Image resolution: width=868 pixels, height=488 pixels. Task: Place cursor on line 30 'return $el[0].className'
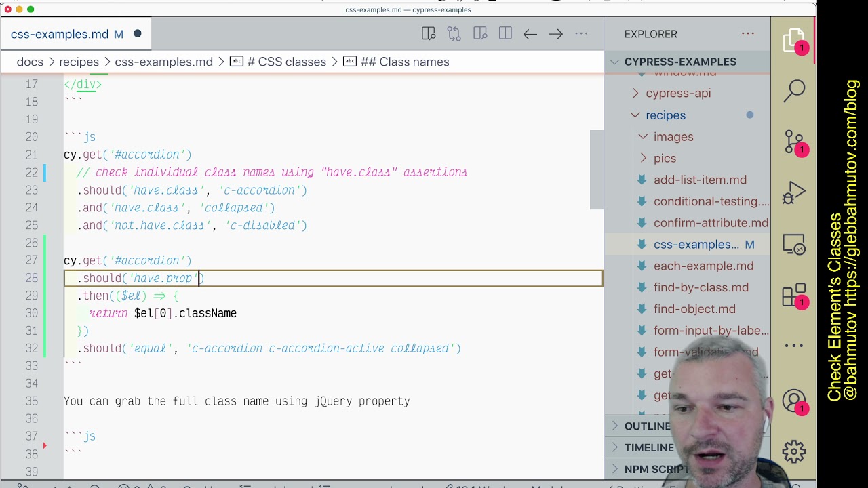pyautogui.click(x=163, y=313)
